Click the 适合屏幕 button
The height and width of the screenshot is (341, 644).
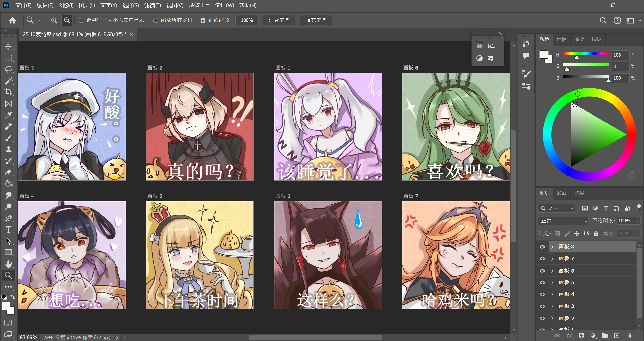(x=279, y=20)
